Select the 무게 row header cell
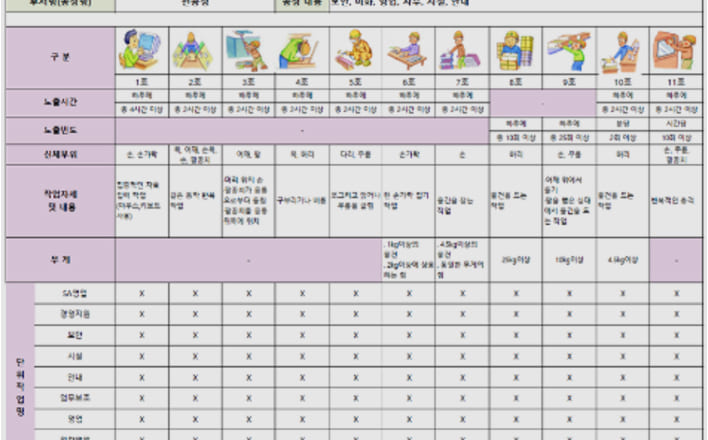 click(60, 259)
